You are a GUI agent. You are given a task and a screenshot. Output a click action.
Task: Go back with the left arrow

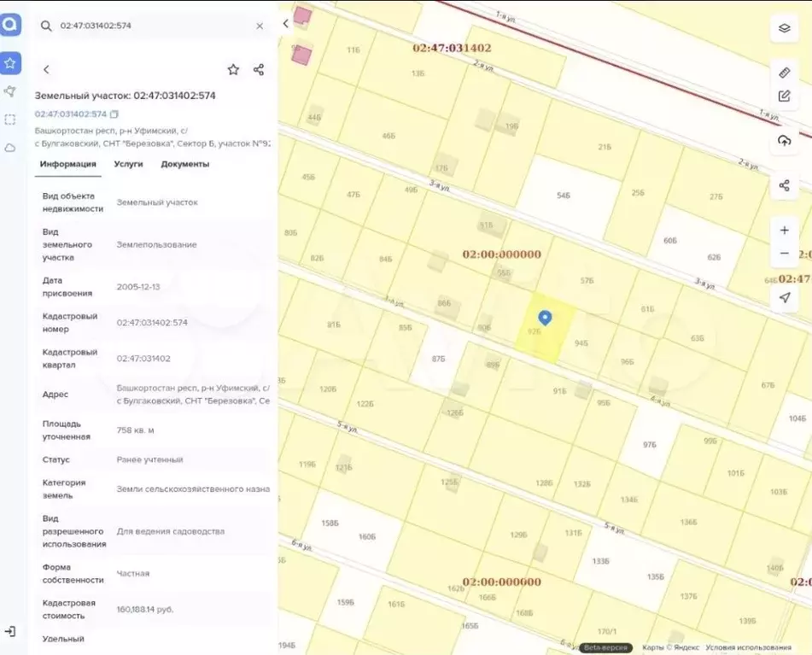47,69
